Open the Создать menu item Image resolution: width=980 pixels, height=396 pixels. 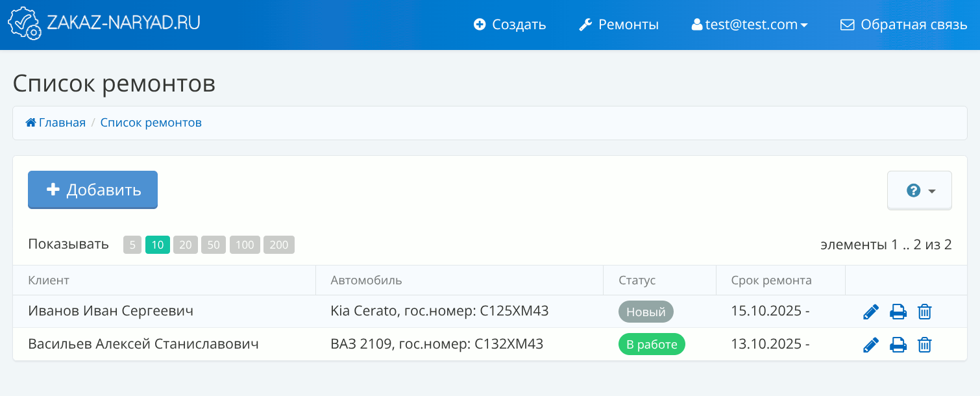click(x=510, y=25)
